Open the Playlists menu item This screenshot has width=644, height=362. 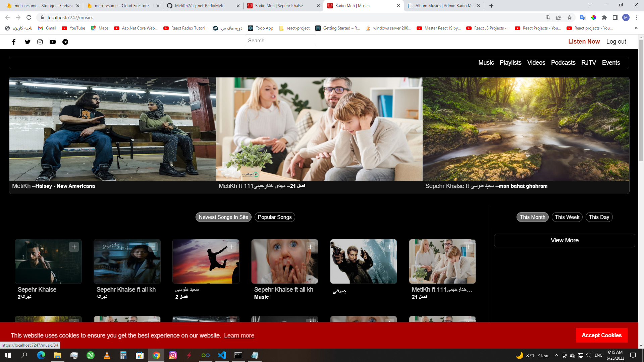[x=510, y=63]
